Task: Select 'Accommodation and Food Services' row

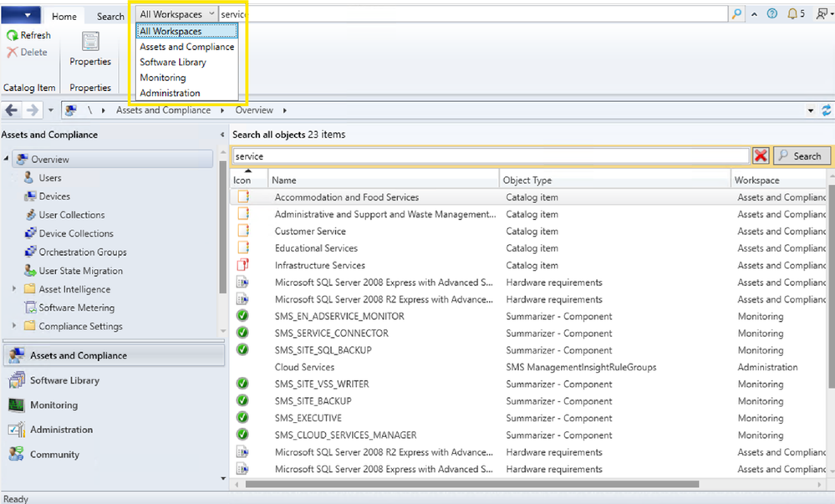Action: (528, 197)
